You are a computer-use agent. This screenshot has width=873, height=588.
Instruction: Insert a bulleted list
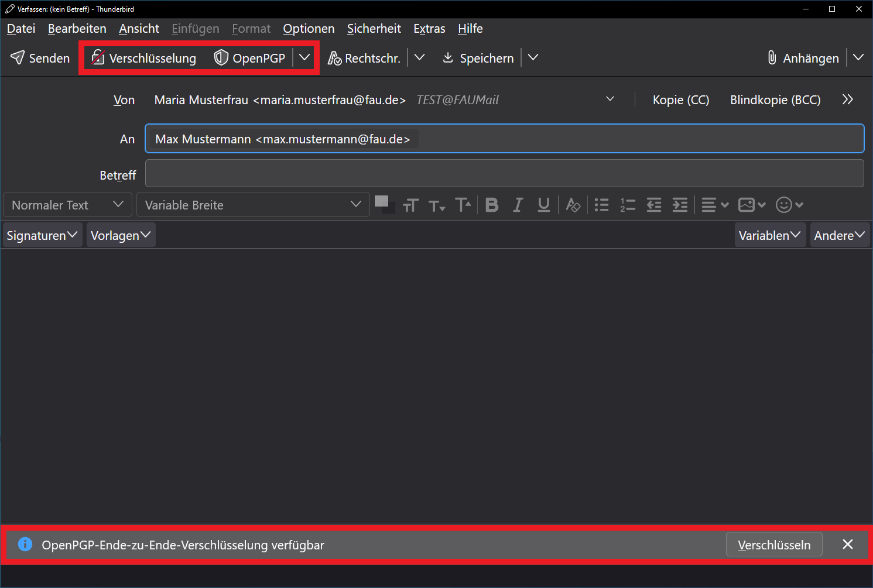(601, 205)
